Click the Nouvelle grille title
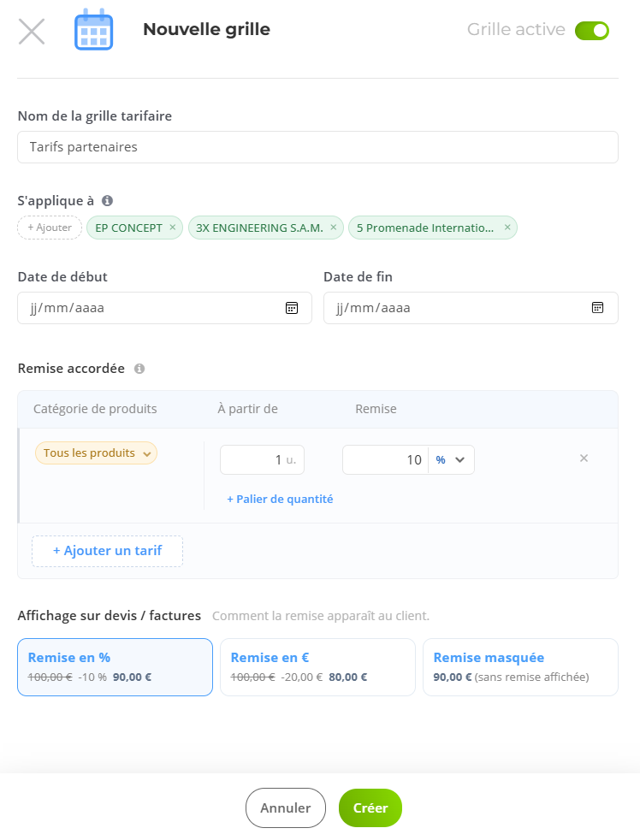Viewport: 640px width, 840px height. click(x=206, y=29)
